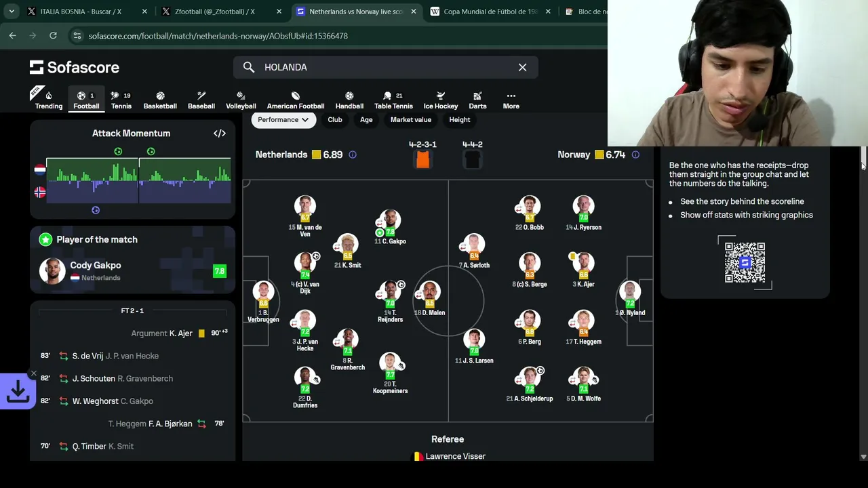This screenshot has width=868, height=488.
Task: Click the Sofascore logo
Action: 75,67
